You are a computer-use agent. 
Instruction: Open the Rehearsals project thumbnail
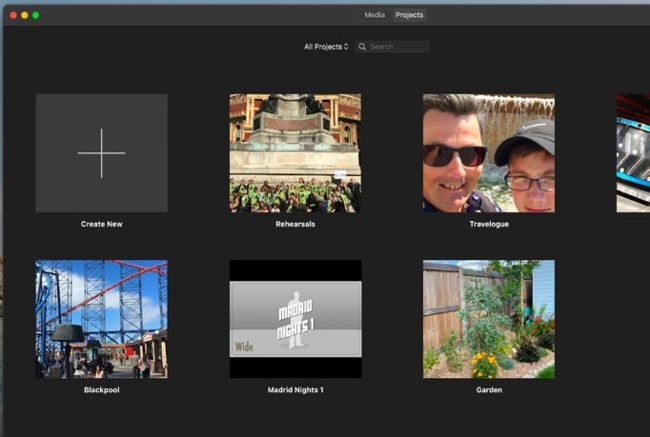[x=295, y=153]
